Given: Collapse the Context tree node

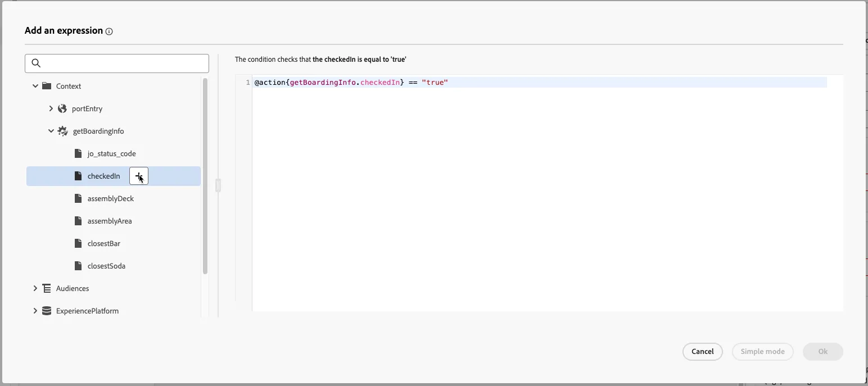Looking at the screenshot, I should click(x=35, y=86).
